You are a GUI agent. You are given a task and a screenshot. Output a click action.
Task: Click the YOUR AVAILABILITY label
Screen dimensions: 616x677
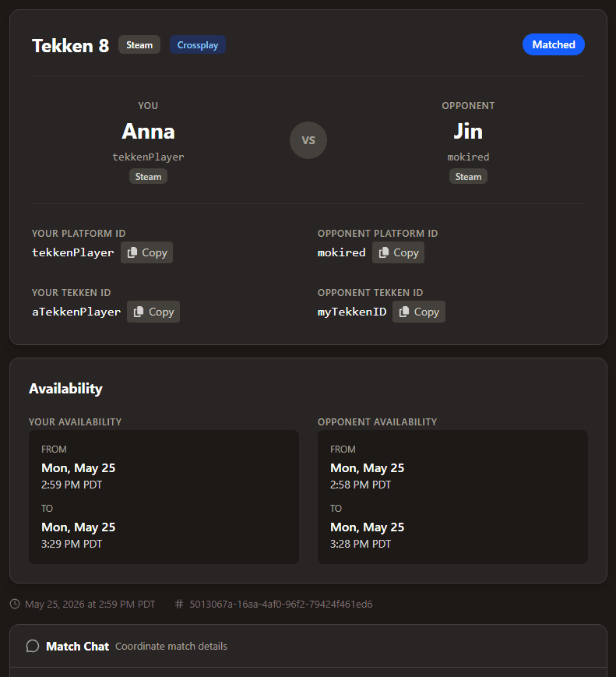pos(75,421)
